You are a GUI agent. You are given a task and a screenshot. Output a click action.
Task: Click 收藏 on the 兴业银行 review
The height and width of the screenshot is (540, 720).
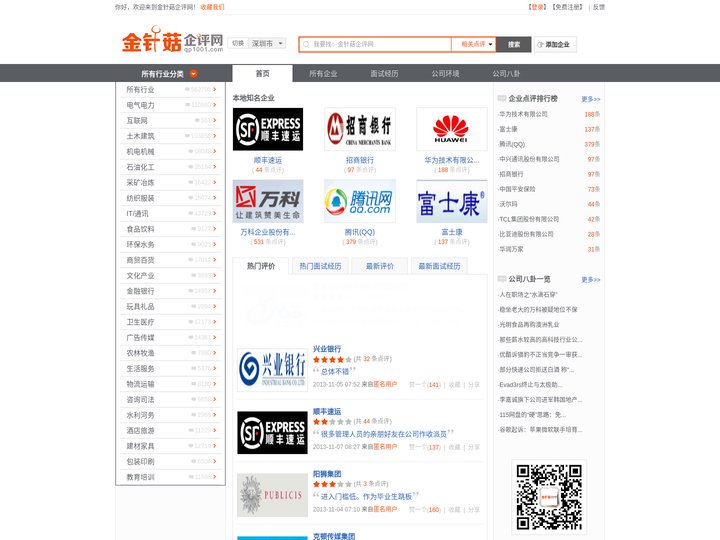click(x=454, y=385)
